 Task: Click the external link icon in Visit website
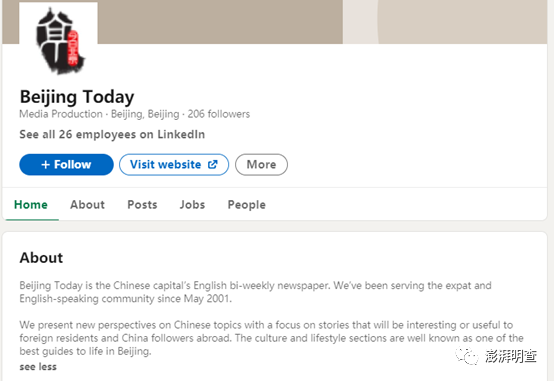pyautogui.click(x=212, y=164)
